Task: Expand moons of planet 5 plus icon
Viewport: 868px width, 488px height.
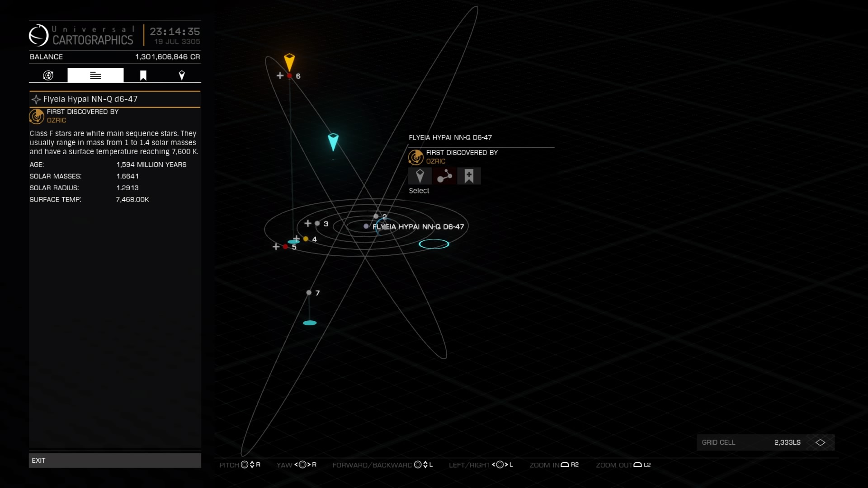Action: click(276, 246)
